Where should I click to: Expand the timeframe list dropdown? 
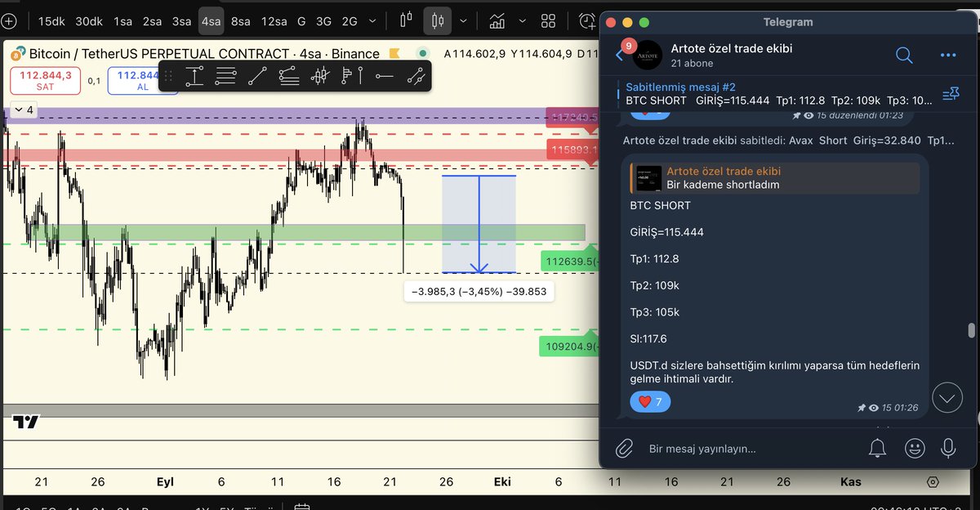point(373,20)
